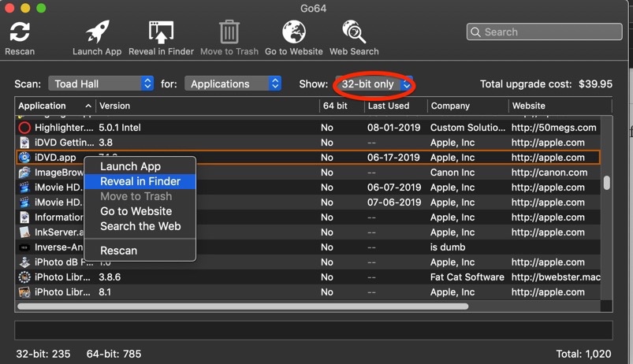Click the Canon Inc company cell
633x364 pixels.
tap(452, 173)
